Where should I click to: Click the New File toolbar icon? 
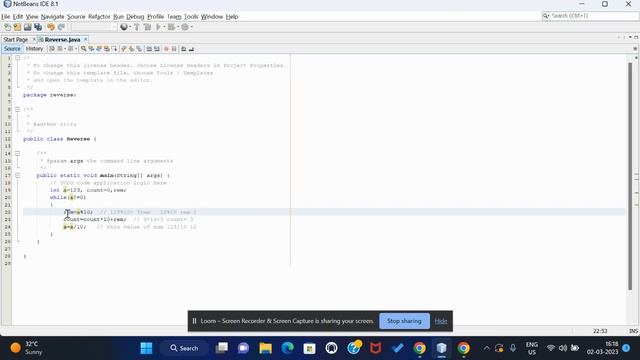coord(7,27)
